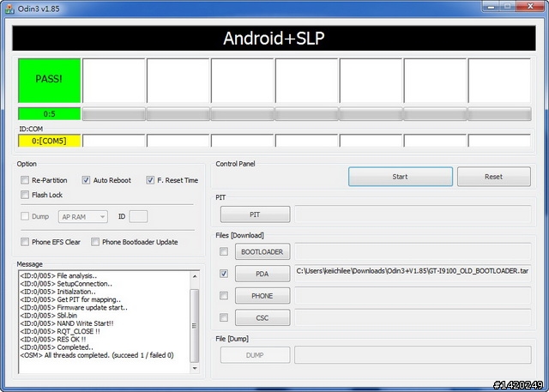
Task: Click the Reset button
Action: point(494,177)
